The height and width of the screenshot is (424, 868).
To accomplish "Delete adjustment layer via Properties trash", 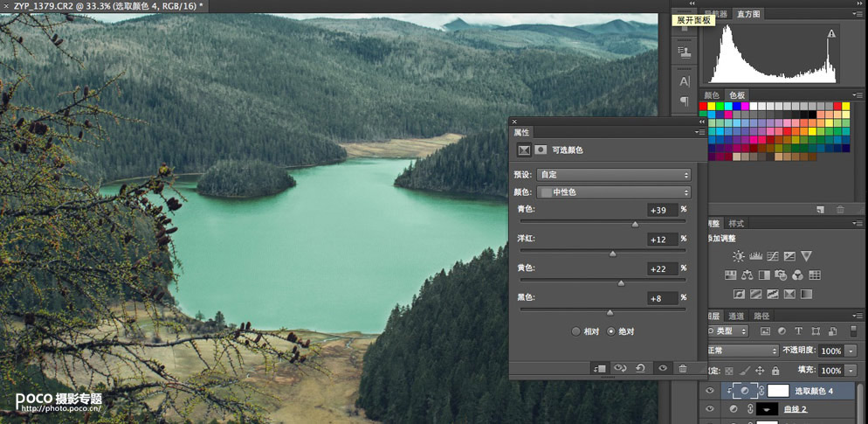I will pos(683,368).
